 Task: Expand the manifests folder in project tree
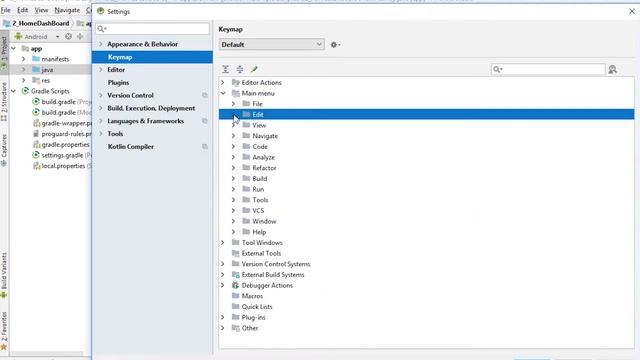coord(24,59)
